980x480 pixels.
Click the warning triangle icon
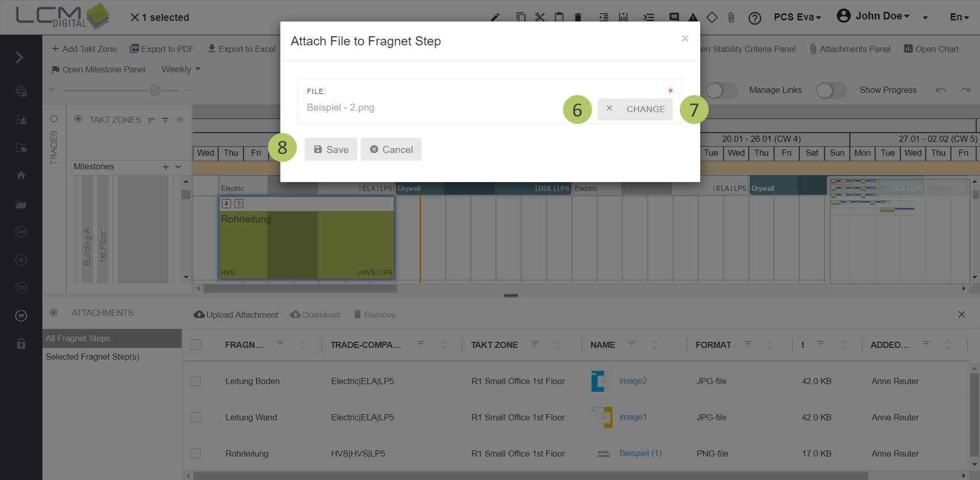coord(693,18)
